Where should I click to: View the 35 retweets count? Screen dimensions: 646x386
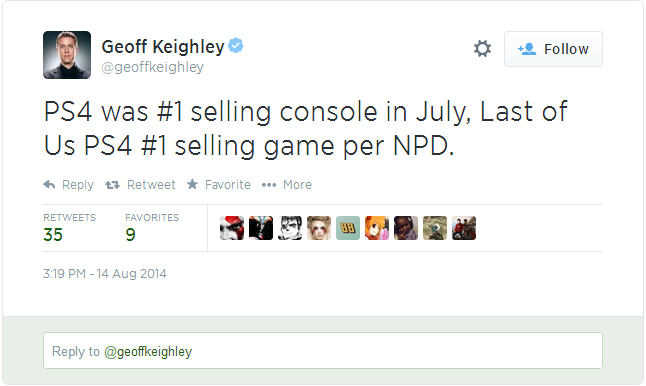coord(53,235)
